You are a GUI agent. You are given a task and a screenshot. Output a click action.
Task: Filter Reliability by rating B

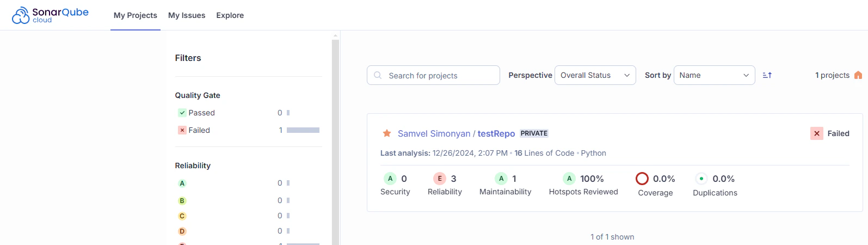click(x=182, y=201)
